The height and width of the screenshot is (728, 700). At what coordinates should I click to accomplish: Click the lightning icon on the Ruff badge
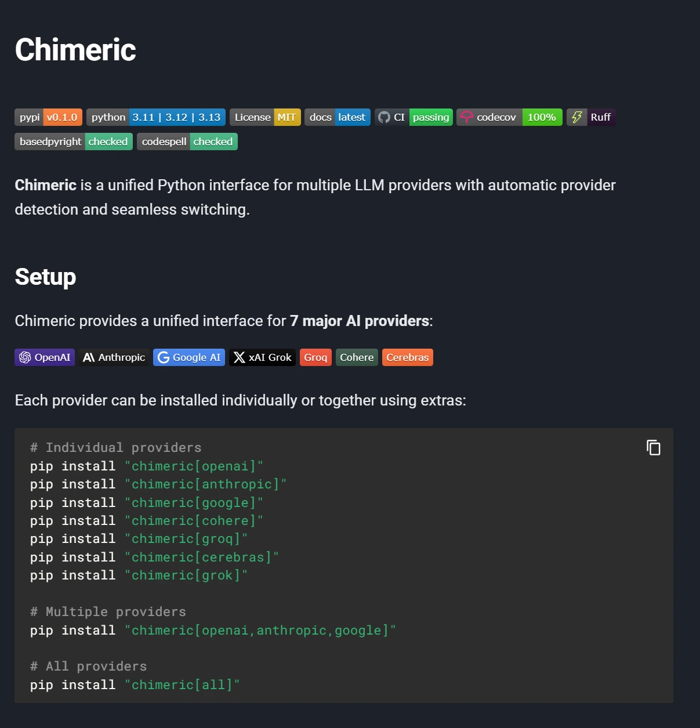(x=576, y=117)
